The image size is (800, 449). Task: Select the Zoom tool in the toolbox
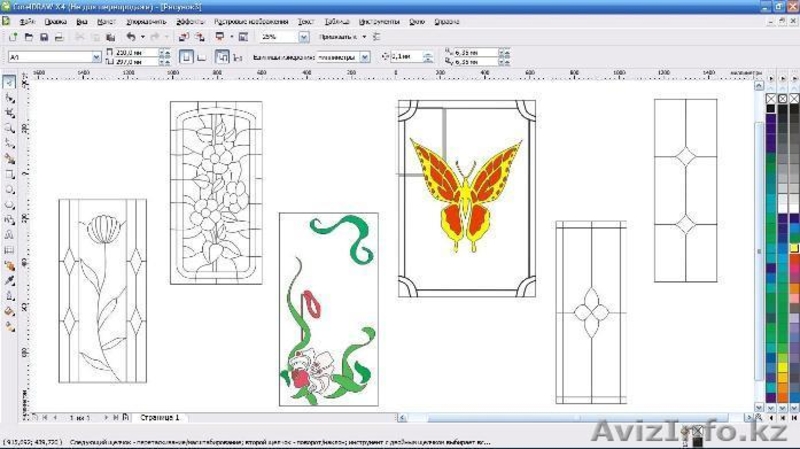pos(9,127)
